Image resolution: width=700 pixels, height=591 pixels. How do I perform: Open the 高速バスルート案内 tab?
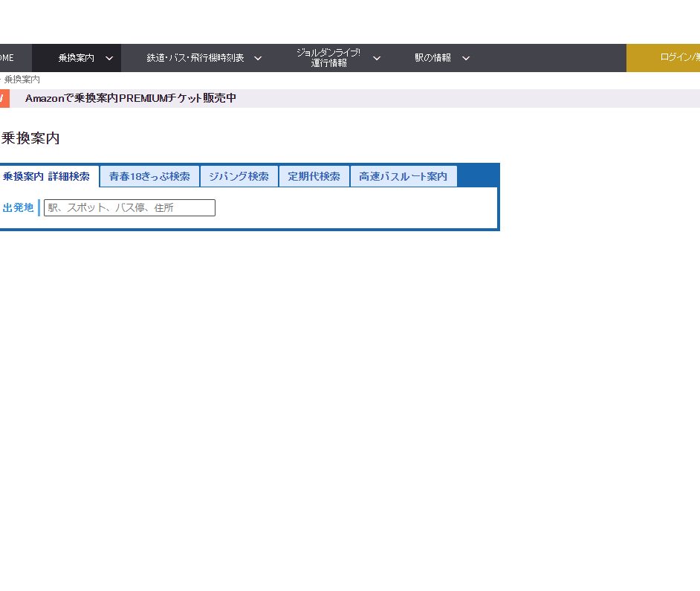coord(403,177)
